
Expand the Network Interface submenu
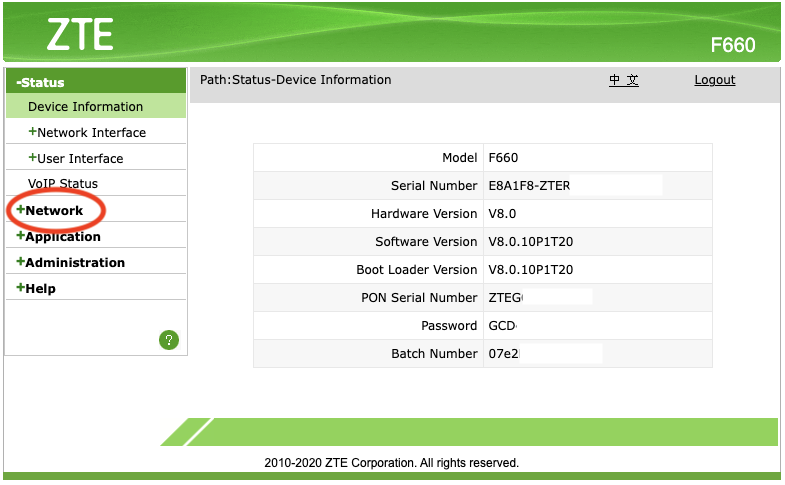pyautogui.click(x=87, y=133)
